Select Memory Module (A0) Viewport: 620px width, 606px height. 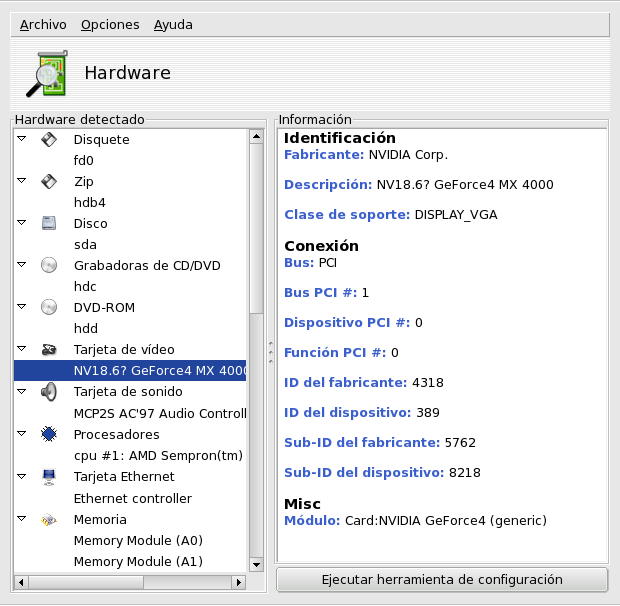(138, 540)
